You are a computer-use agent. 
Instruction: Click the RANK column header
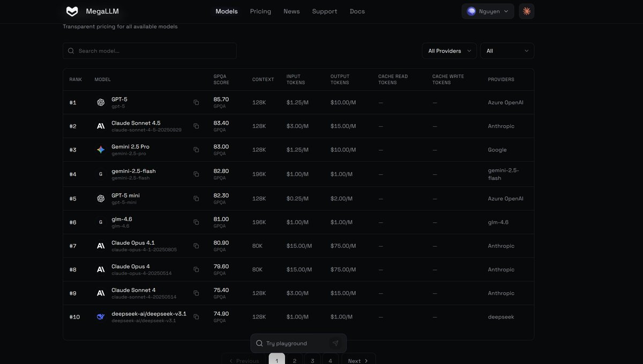76,79
